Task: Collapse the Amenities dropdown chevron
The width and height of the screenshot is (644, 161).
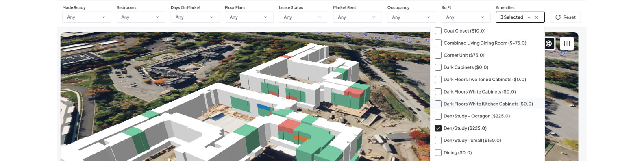Action: tap(529, 17)
